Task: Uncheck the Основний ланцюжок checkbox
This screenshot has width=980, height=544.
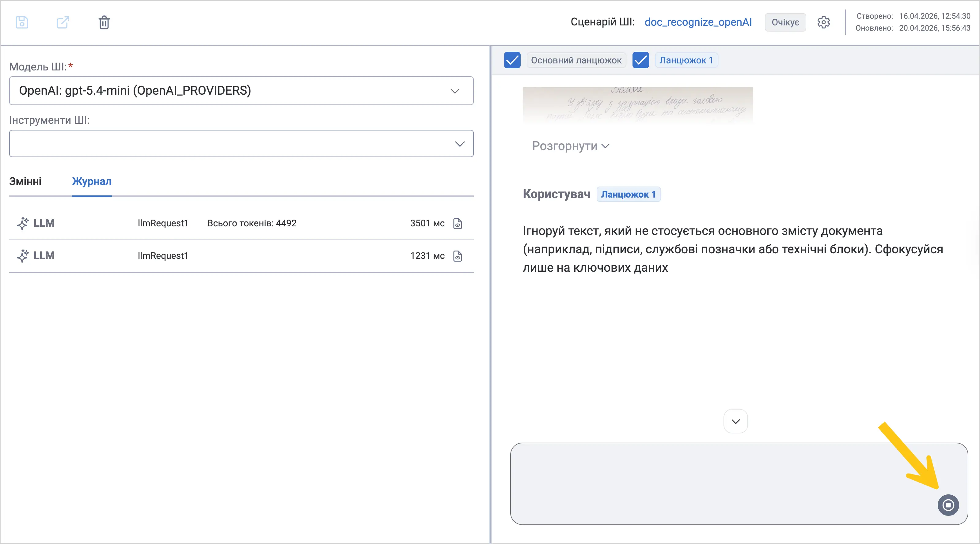Action: (512, 60)
